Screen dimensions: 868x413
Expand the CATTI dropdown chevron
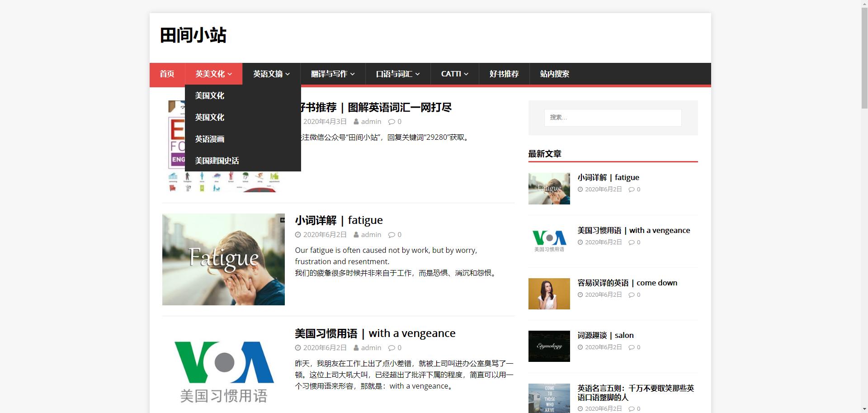pos(467,74)
